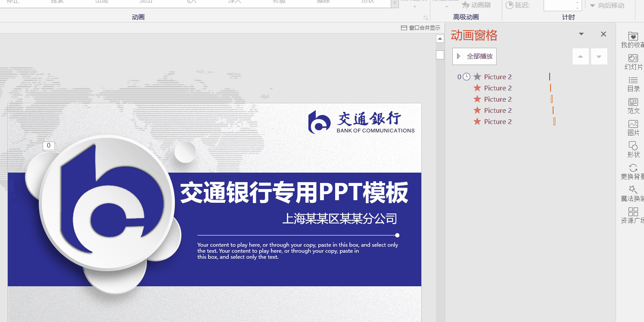This screenshot has width=644, height=322.
Task: Close the 动画窗格 animation pane
Action: pyautogui.click(x=604, y=34)
